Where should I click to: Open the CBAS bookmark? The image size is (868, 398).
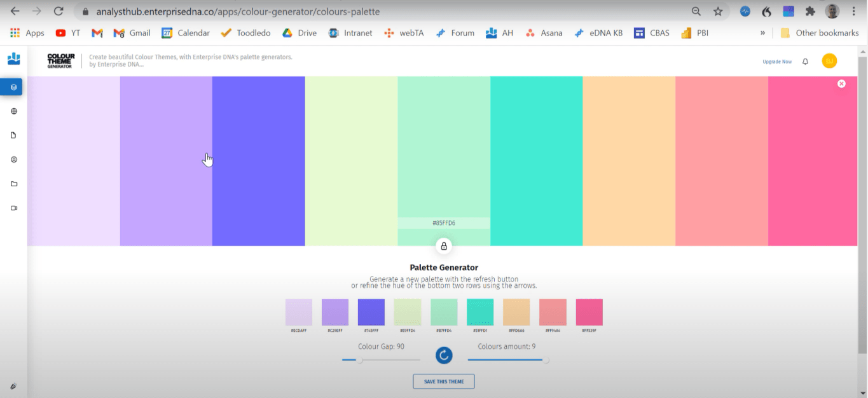point(652,33)
